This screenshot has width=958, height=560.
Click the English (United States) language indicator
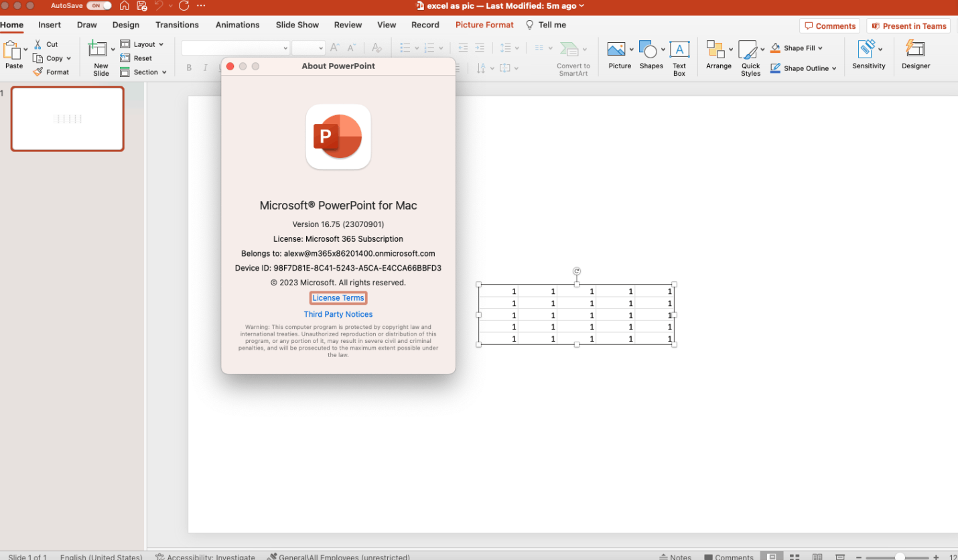click(x=101, y=557)
